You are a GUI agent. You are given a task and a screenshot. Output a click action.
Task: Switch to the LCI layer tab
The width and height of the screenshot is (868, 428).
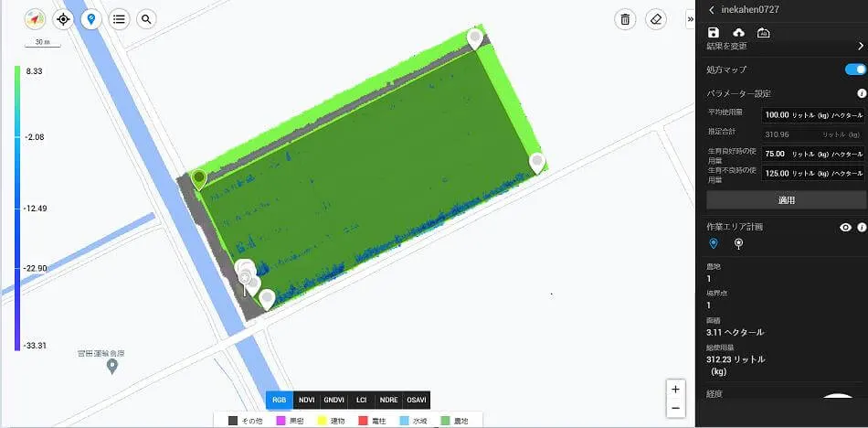click(x=362, y=400)
